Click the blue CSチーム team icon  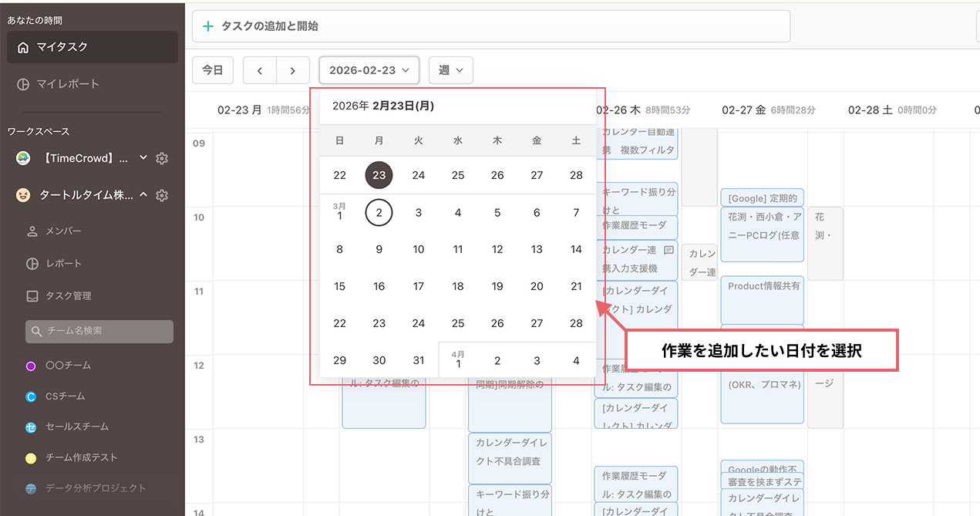click(31, 396)
